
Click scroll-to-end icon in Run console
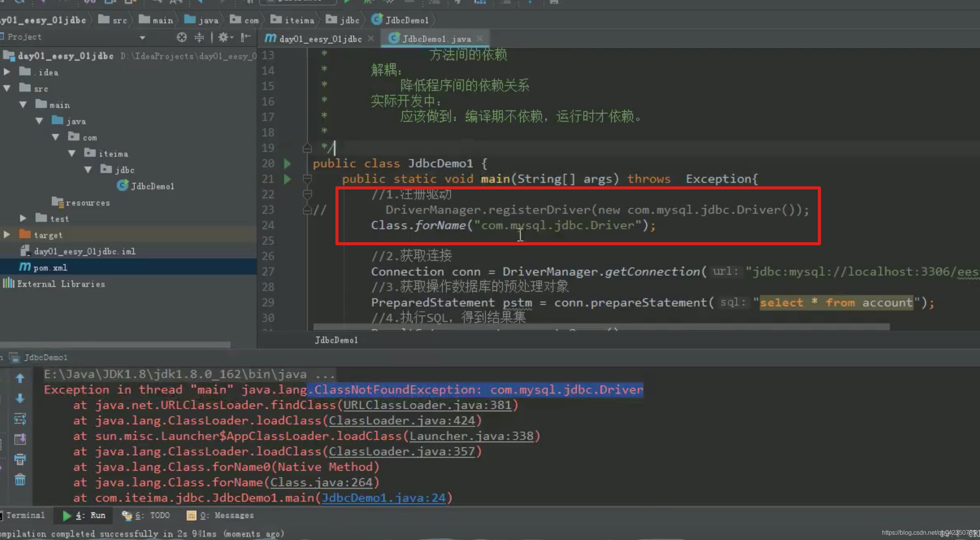[20, 439]
